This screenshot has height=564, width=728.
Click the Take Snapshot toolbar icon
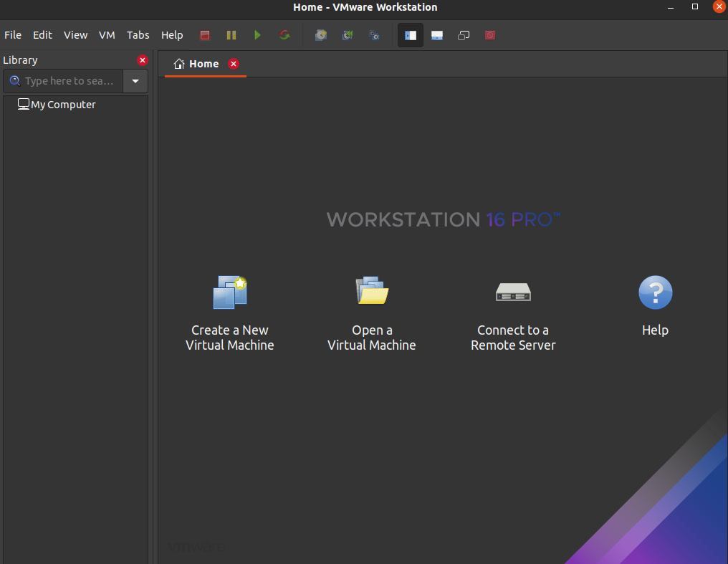tap(321, 35)
